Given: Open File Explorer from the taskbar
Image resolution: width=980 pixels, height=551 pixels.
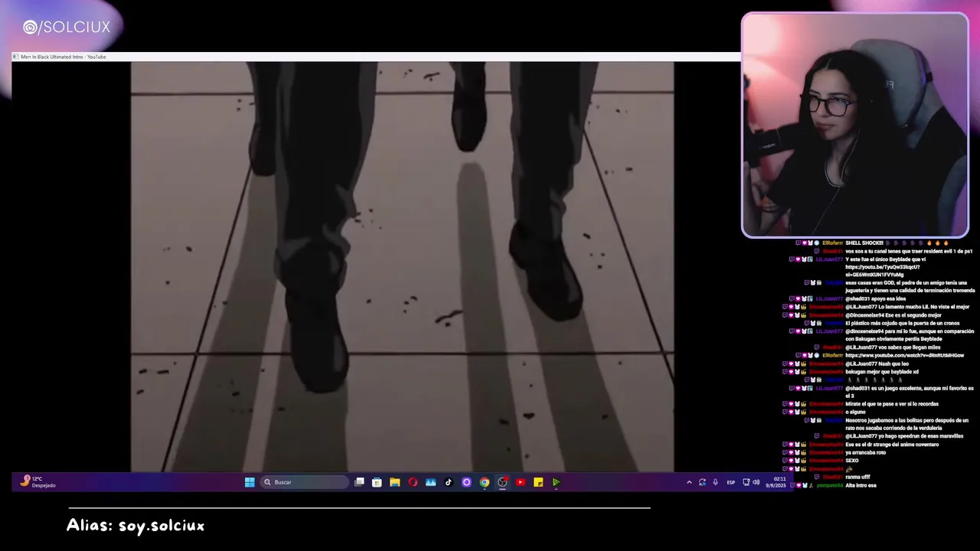Looking at the screenshot, I should tap(394, 482).
